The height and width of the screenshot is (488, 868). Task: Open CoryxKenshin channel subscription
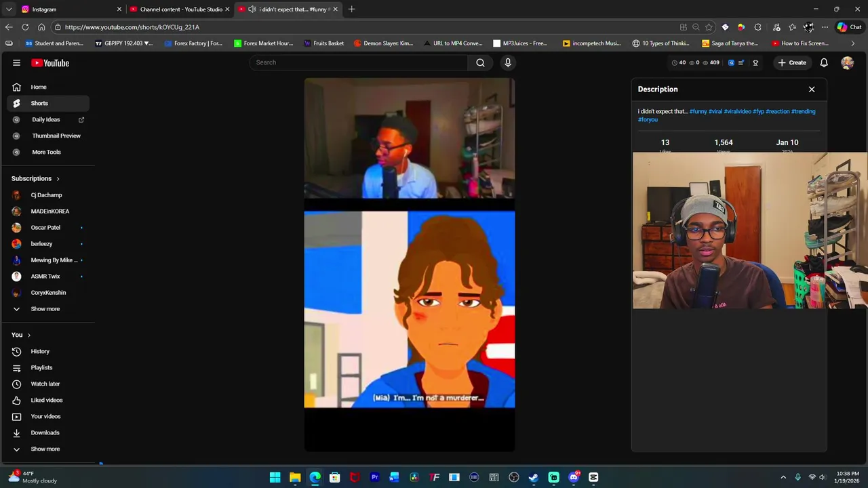[x=47, y=293]
